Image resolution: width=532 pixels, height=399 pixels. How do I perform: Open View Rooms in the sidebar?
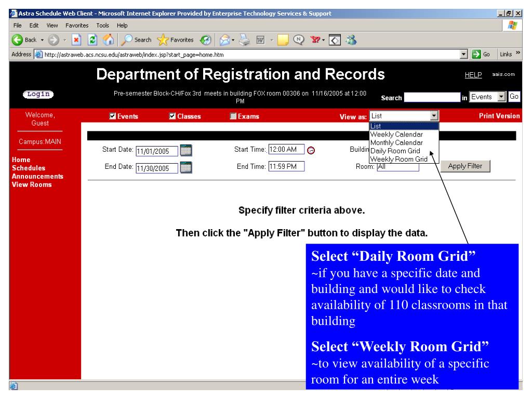pyautogui.click(x=32, y=184)
